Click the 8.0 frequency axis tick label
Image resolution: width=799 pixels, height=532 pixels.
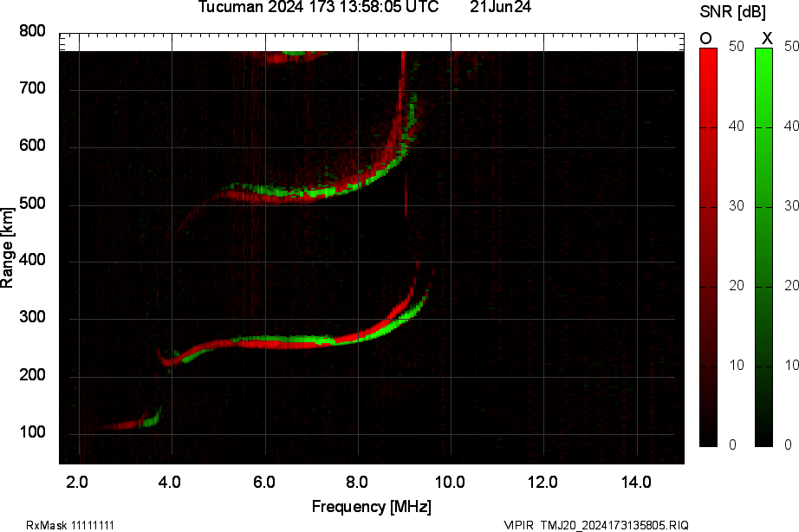coord(357,482)
